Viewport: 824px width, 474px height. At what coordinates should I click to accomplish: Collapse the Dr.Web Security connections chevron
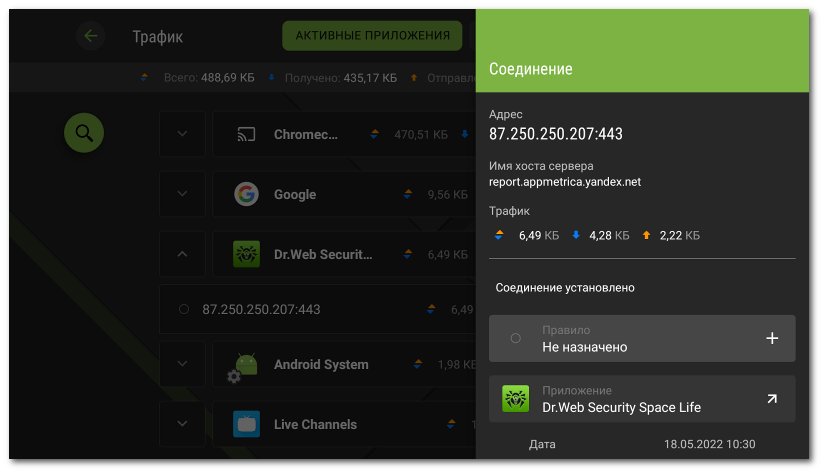[182, 254]
